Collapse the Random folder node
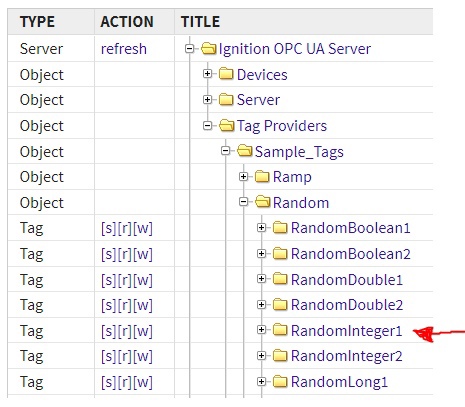The image size is (465, 407). 244,202
